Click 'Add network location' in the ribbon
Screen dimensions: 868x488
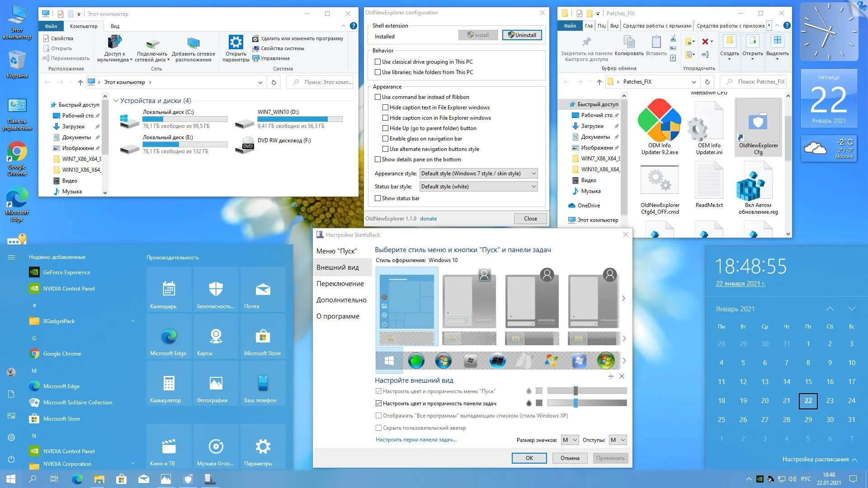pos(193,49)
